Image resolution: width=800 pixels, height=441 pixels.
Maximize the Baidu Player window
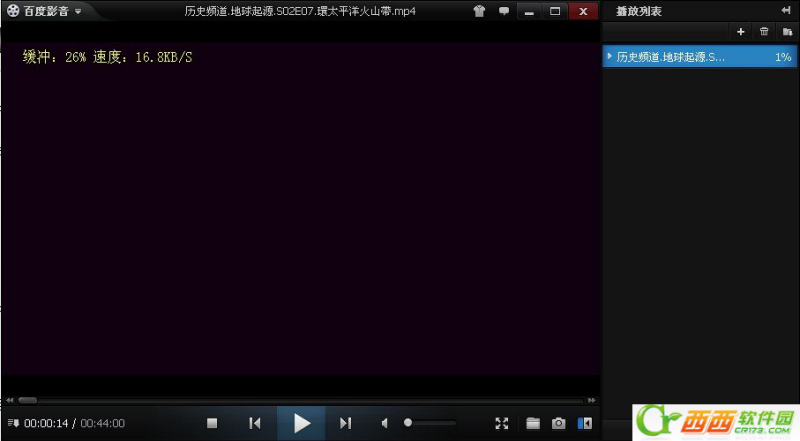555,11
